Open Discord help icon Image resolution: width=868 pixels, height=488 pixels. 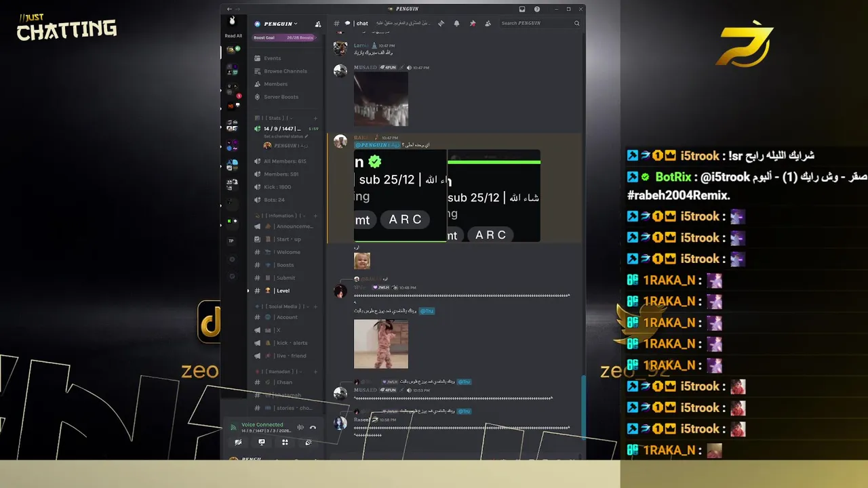point(537,9)
